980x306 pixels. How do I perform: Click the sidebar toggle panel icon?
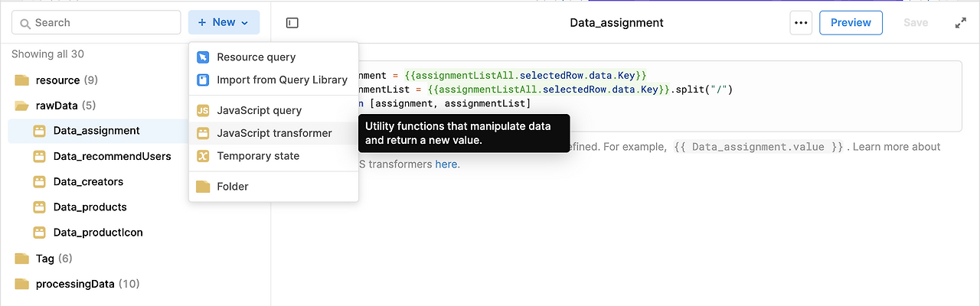click(292, 23)
